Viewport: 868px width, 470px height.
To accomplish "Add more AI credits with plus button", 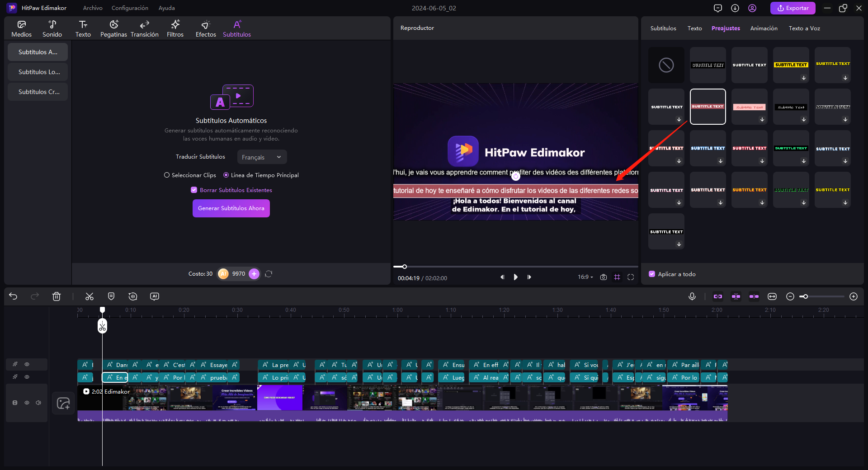I will [x=254, y=274].
